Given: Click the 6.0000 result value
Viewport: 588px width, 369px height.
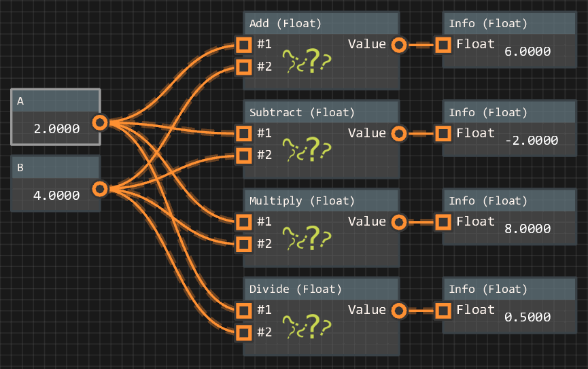Looking at the screenshot, I should 528,52.
